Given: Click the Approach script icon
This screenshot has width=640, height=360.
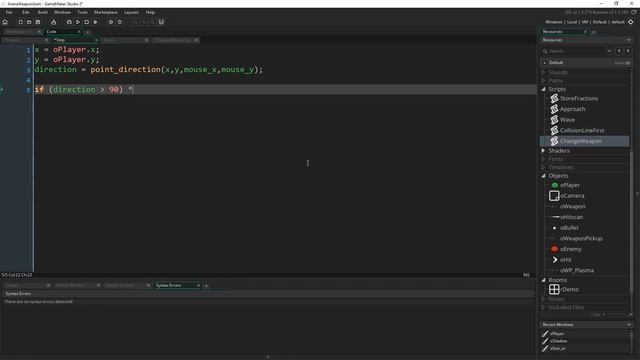Looking at the screenshot, I should pyautogui.click(x=554, y=109).
